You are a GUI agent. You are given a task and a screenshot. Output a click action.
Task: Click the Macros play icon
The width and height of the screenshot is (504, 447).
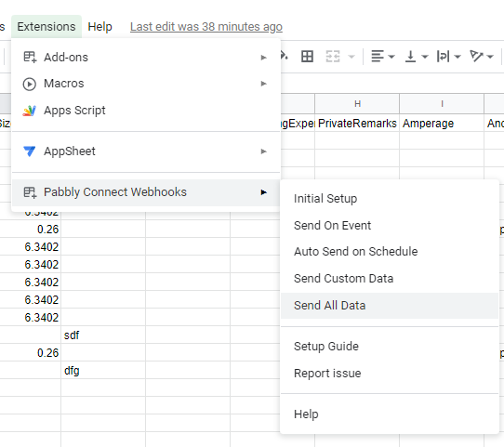click(30, 85)
